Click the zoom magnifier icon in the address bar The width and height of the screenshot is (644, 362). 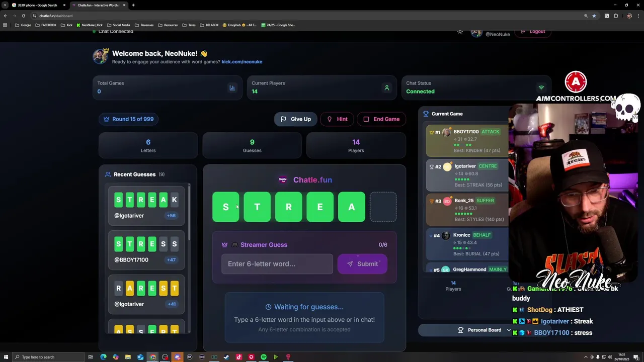click(586, 16)
